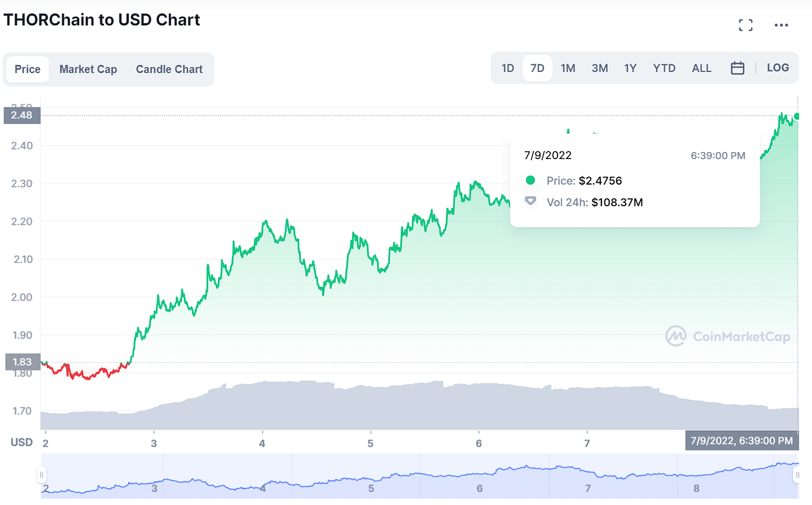812x505 pixels.
Task: Click tooltip price value $2.4756
Action: 600,181
